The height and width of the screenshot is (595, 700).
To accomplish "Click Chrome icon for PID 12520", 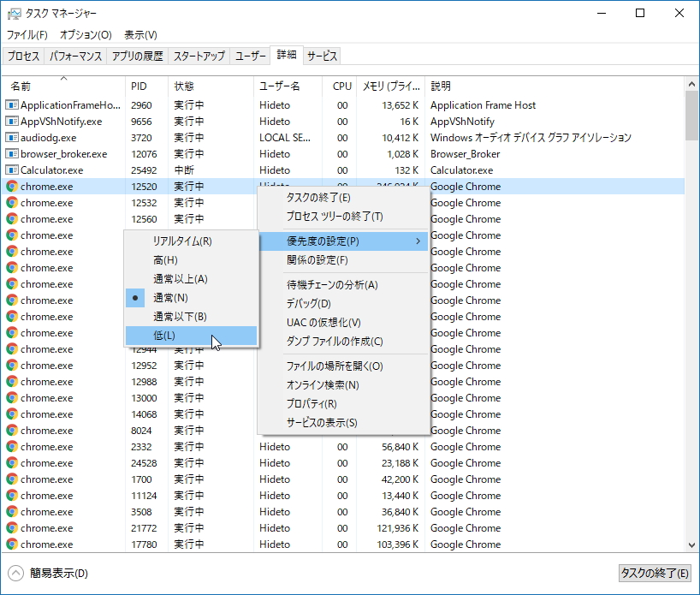I will [12, 187].
